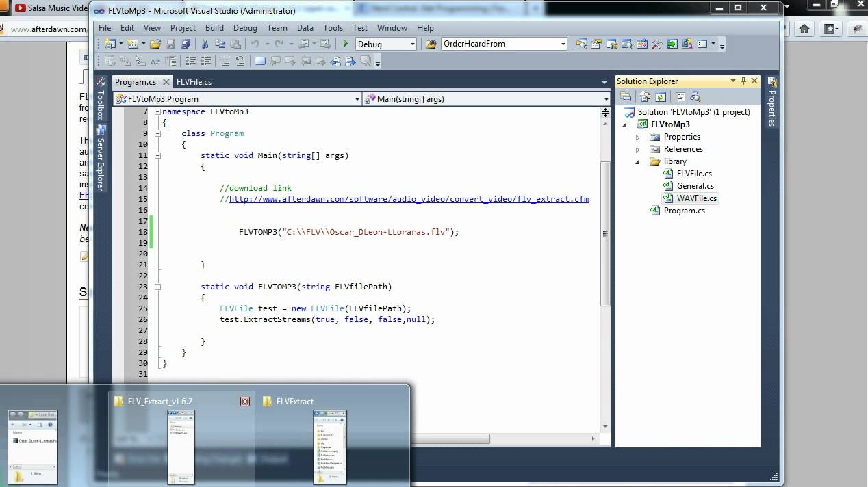Click Solution Explorer's Show All Files icon

[x=644, y=97]
